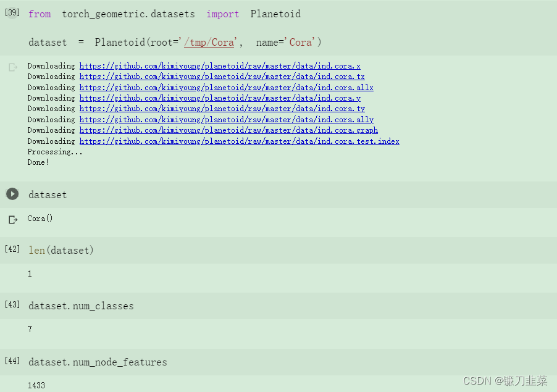This screenshot has height=392, width=557.
Task: Click the 'Cora()' output text
Action: pyautogui.click(x=40, y=219)
